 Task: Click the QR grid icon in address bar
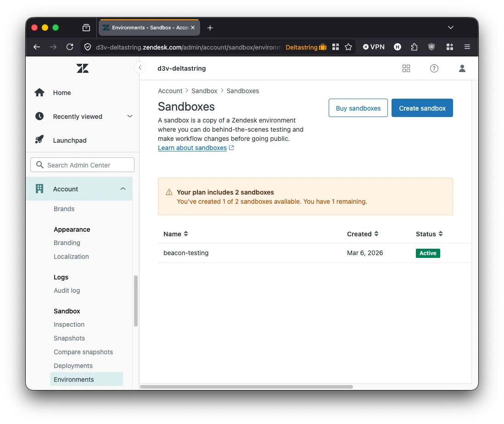(336, 47)
